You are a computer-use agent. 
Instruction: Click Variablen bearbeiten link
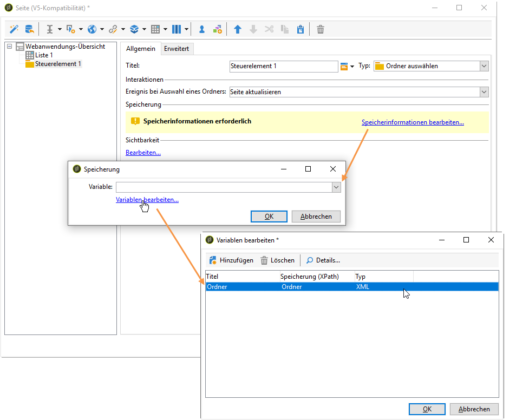click(147, 200)
